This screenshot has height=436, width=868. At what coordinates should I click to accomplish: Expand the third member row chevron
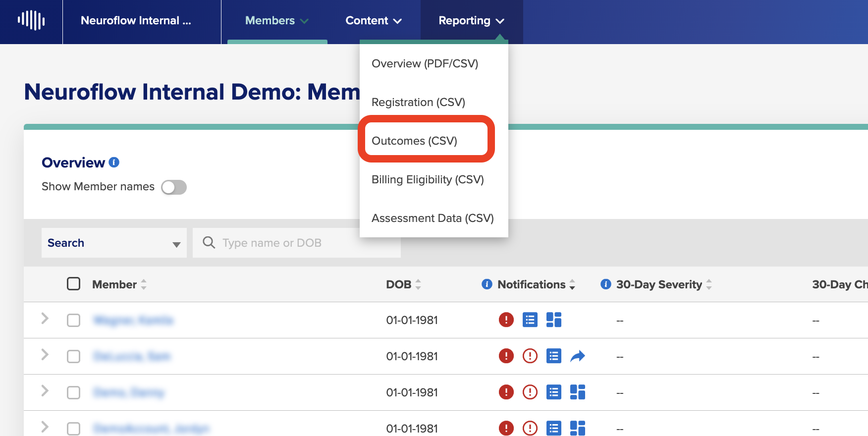(45, 390)
